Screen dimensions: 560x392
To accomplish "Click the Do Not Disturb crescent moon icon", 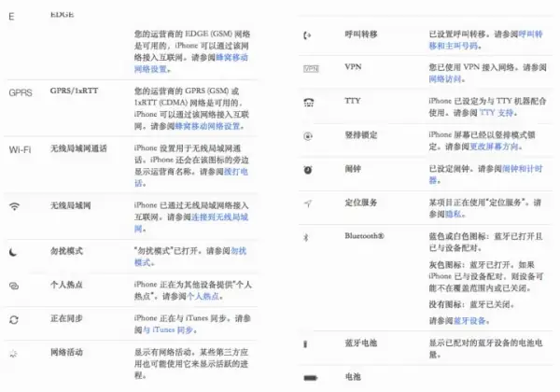I will [x=13, y=252].
